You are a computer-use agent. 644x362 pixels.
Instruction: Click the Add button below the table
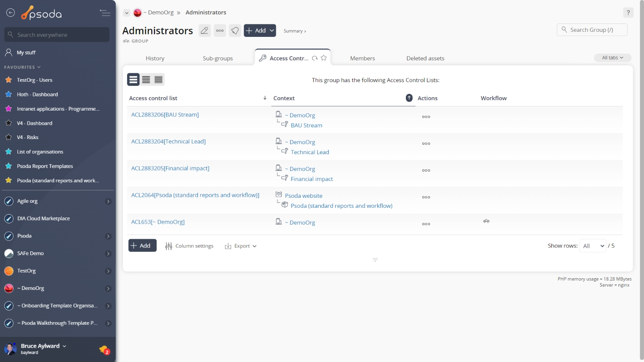(x=143, y=246)
